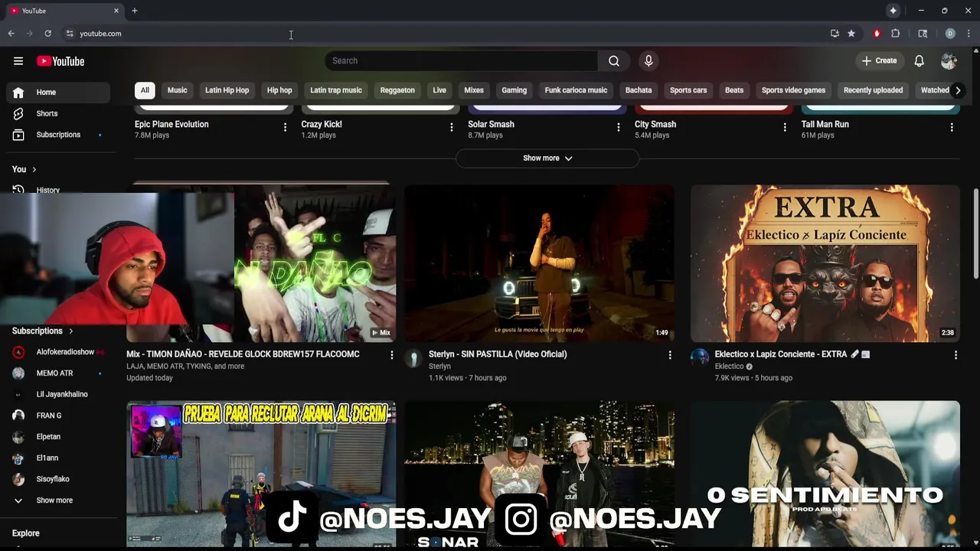Open Chrome's three-dot menu
980x551 pixels.
pyautogui.click(x=969, y=34)
